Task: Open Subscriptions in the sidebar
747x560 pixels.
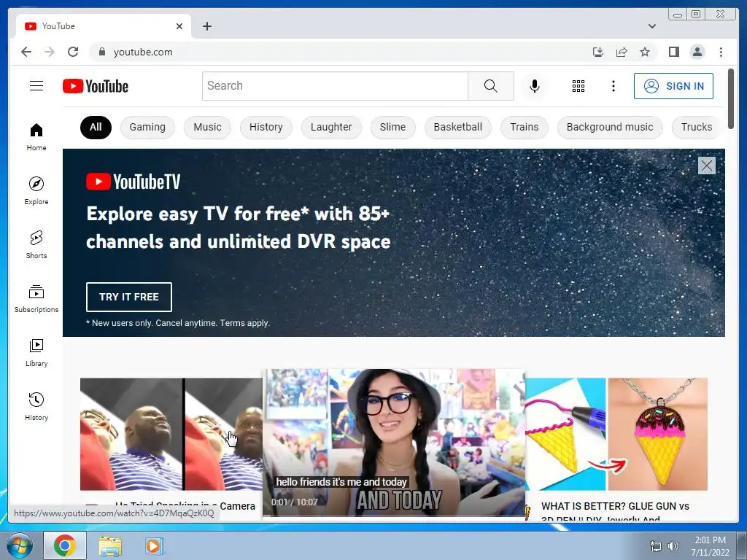Action: tap(36, 298)
